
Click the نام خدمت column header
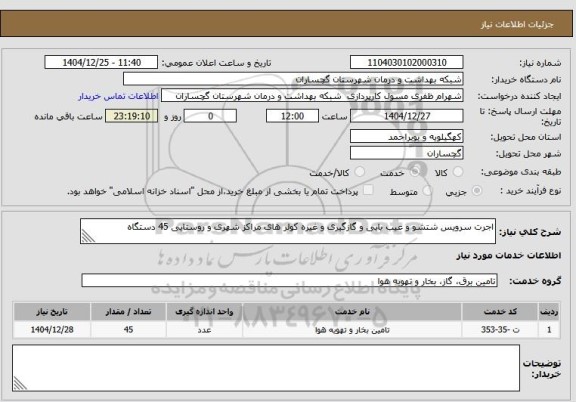352,312
